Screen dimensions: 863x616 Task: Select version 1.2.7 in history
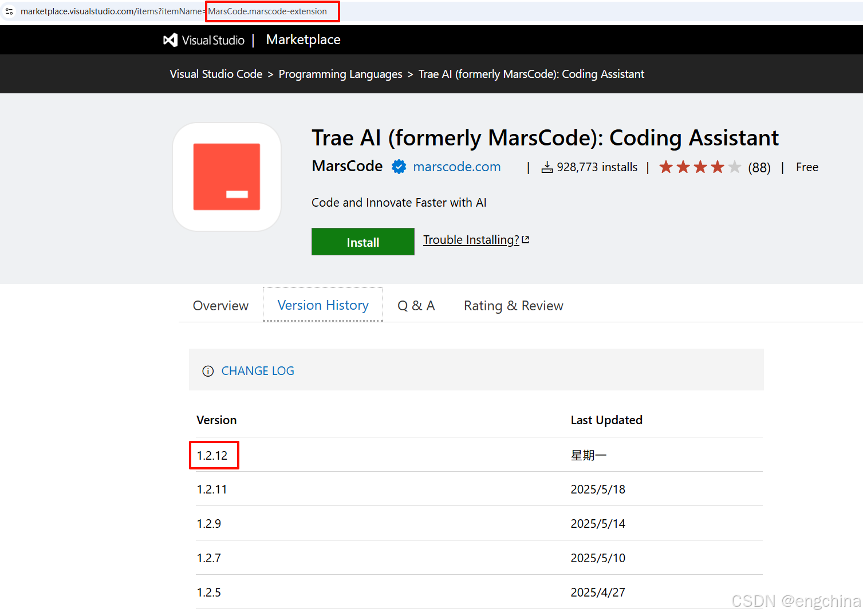pyautogui.click(x=209, y=558)
